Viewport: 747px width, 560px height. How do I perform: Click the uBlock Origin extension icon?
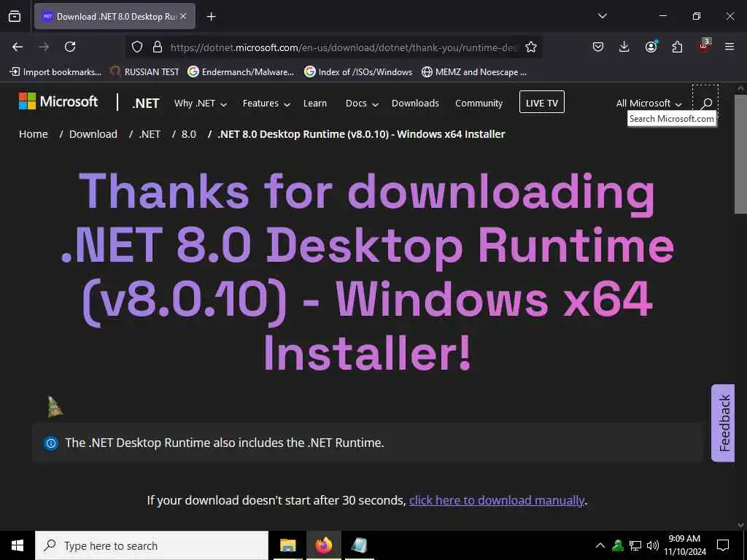coord(704,46)
